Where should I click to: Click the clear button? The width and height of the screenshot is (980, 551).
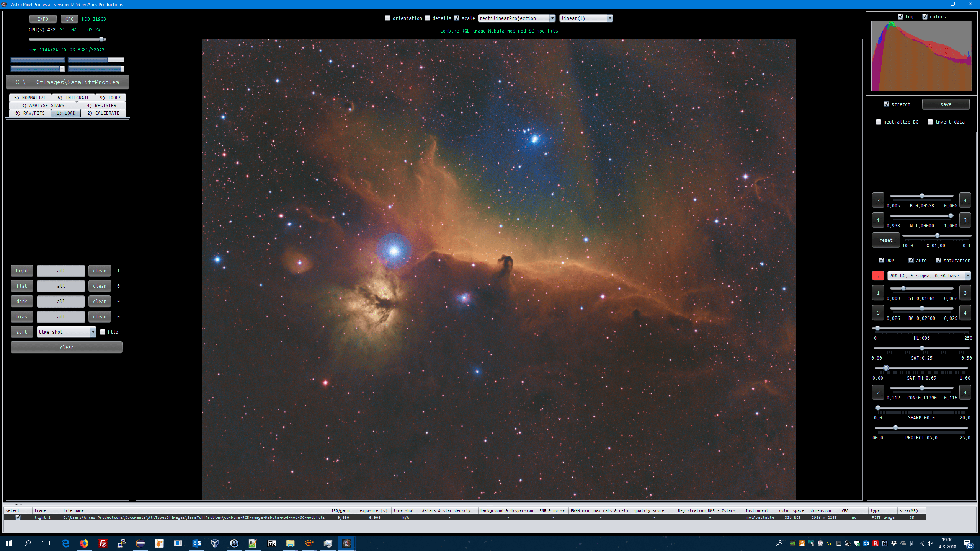point(67,347)
